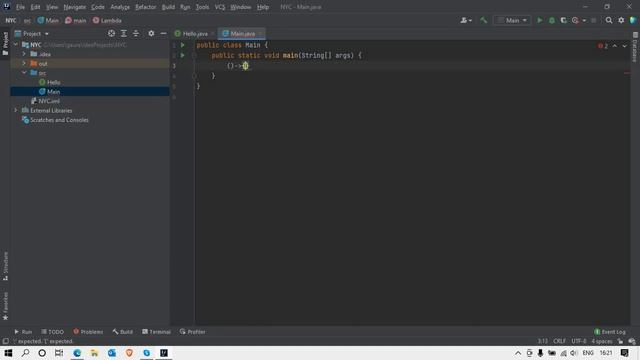Open the VCS menu
The image size is (640, 360).
220,7
